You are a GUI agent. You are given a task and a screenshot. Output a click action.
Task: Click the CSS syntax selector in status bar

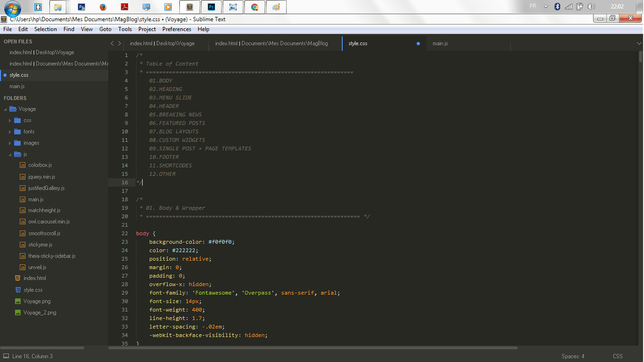click(617, 356)
